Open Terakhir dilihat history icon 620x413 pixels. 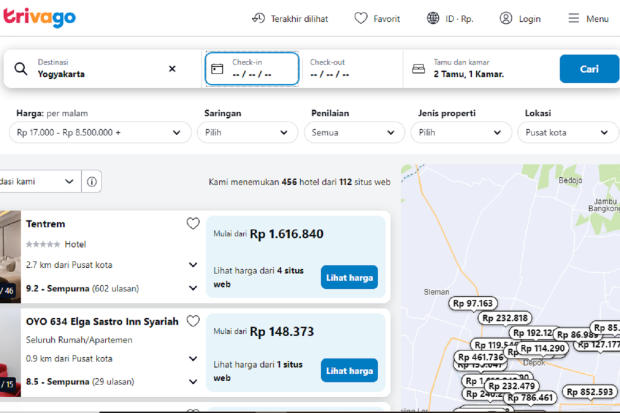(258, 18)
